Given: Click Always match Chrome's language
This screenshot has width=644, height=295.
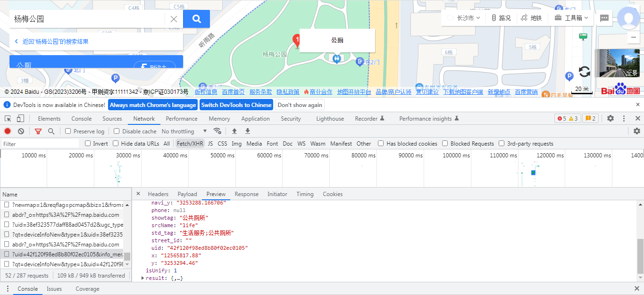Looking at the screenshot, I should 153,105.
